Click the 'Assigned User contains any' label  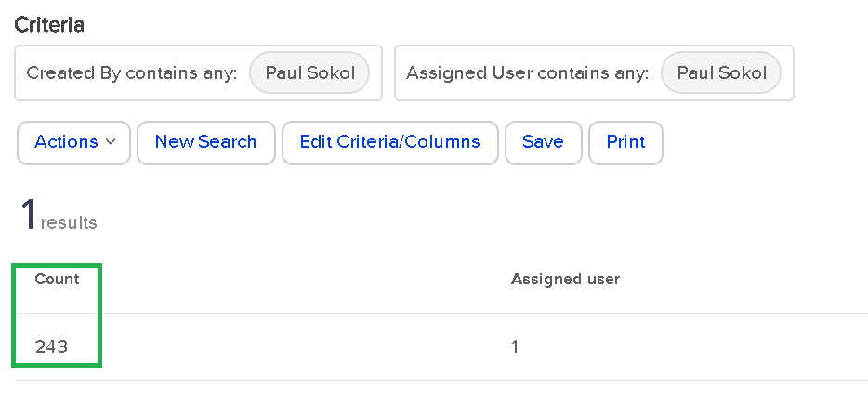coord(527,72)
